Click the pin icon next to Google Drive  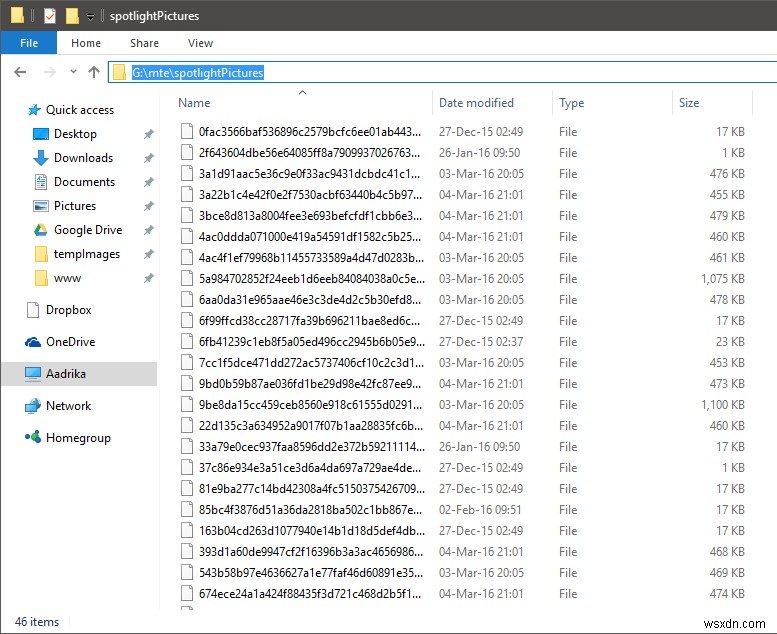click(149, 230)
